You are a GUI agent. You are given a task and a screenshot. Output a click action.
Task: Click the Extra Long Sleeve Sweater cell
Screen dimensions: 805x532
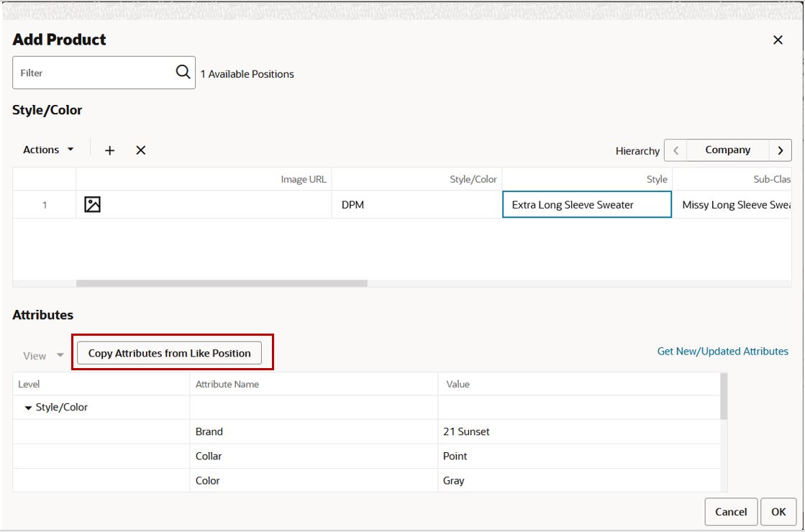point(587,204)
